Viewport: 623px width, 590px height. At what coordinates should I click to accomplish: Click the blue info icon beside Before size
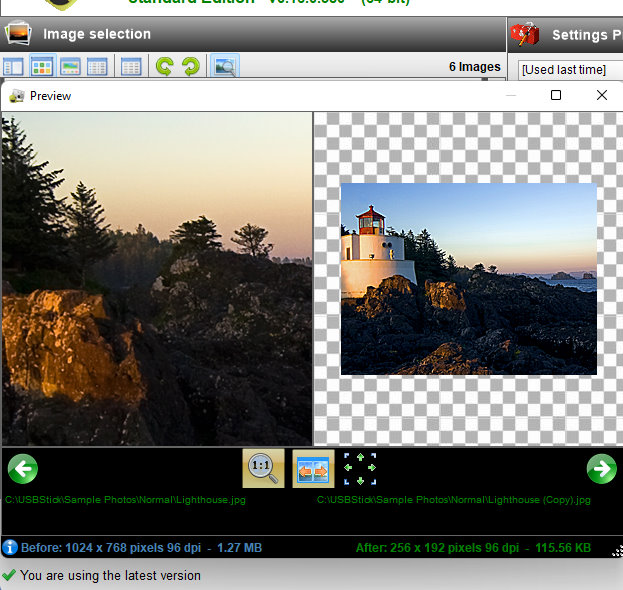[x=10, y=547]
